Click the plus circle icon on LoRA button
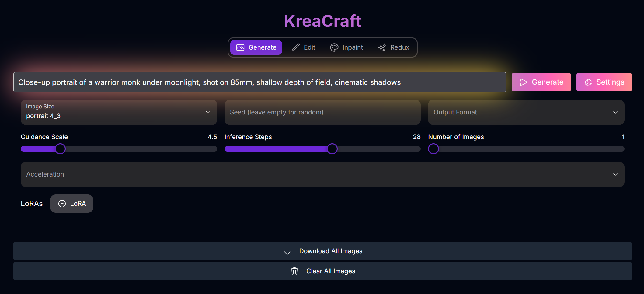This screenshot has width=644, height=294. click(x=62, y=204)
